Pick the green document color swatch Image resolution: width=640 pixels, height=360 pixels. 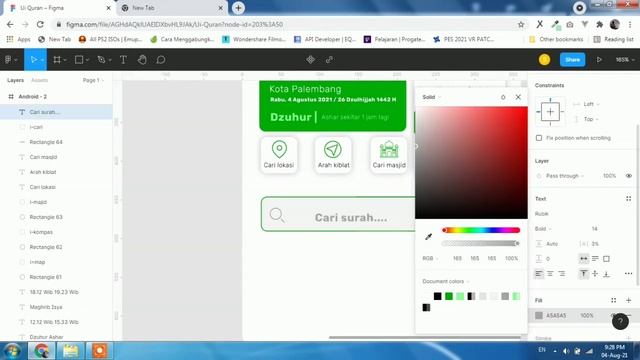click(449, 296)
